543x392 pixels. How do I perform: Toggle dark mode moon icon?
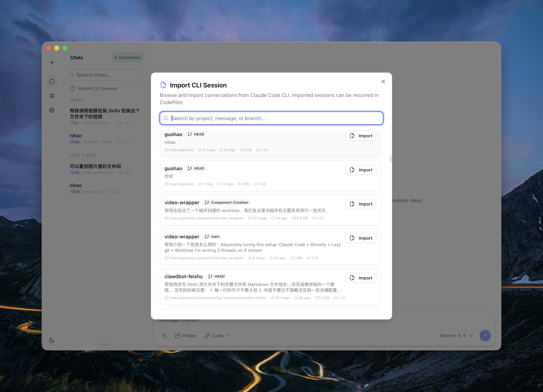[52, 340]
